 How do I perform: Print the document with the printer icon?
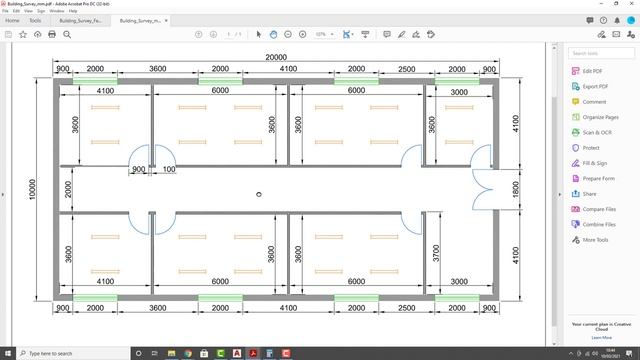(52, 35)
